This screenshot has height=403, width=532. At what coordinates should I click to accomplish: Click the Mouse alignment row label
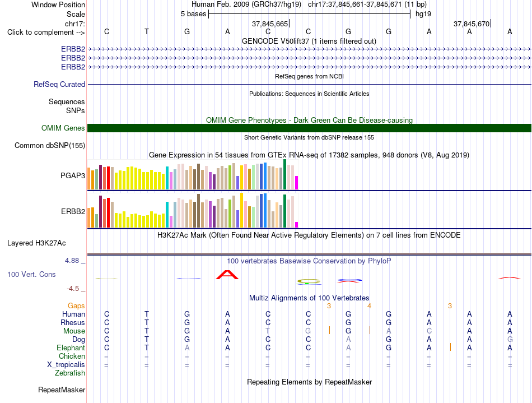74,331
